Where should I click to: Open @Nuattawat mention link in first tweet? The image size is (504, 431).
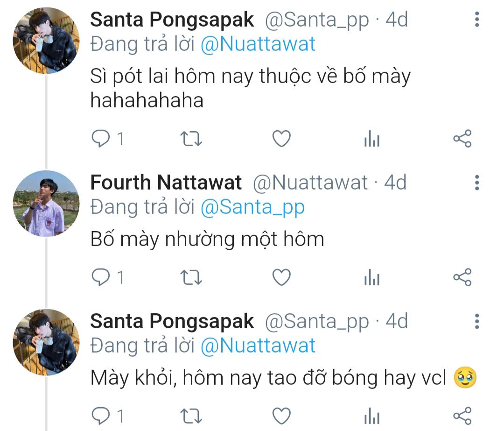click(x=258, y=44)
